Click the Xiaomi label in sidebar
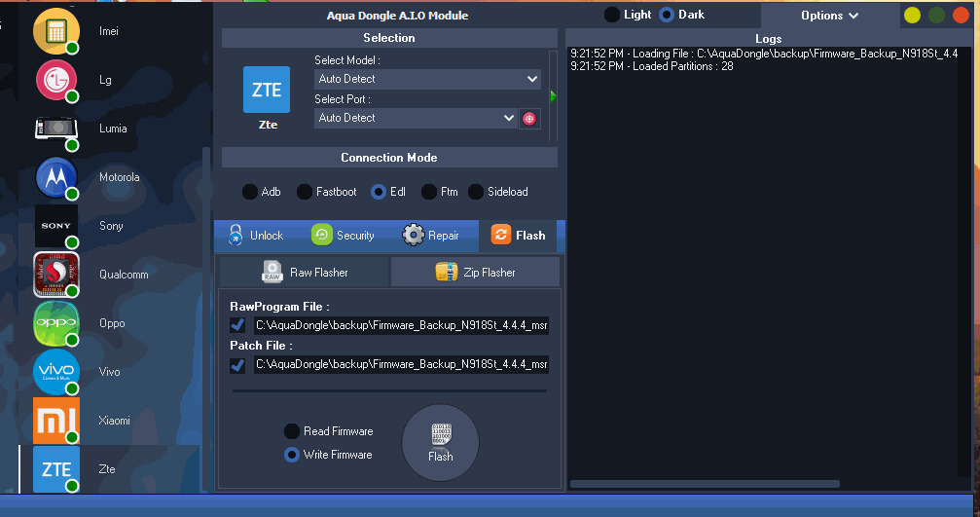This screenshot has width=980, height=517. click(x=115, y=420)
